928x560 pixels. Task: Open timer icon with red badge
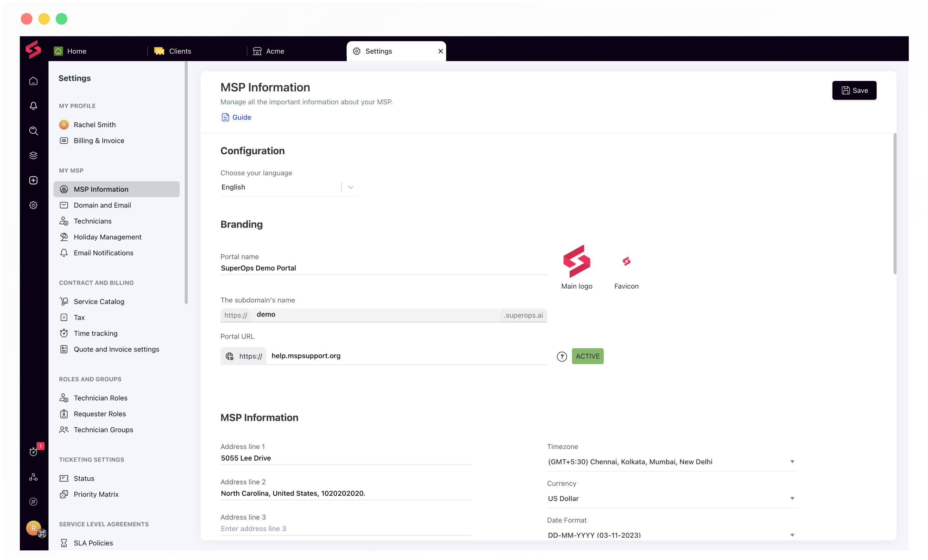[x=34, y=452]
